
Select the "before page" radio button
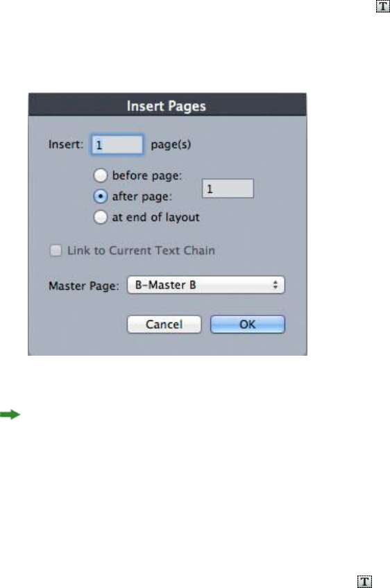click(100, 175)
